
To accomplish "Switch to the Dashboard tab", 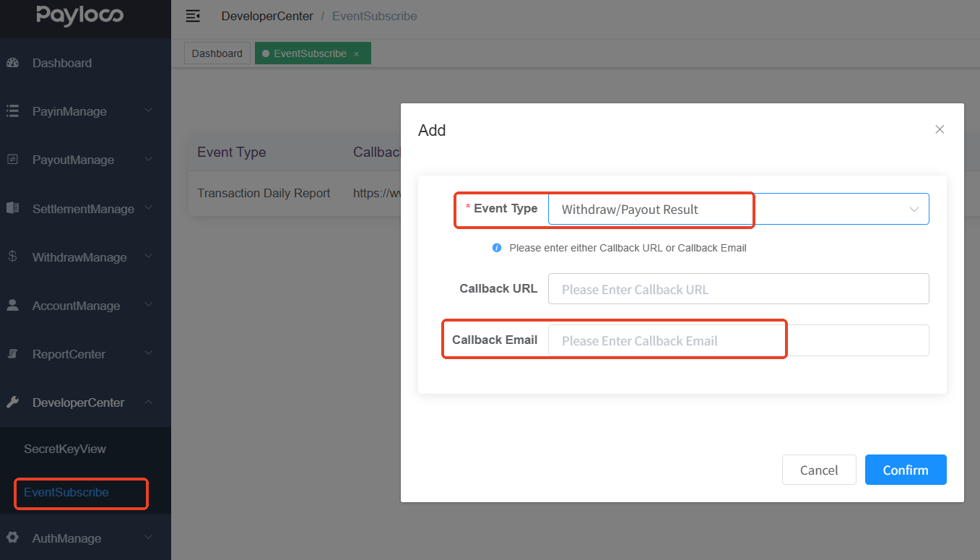I will coord(217,53).
